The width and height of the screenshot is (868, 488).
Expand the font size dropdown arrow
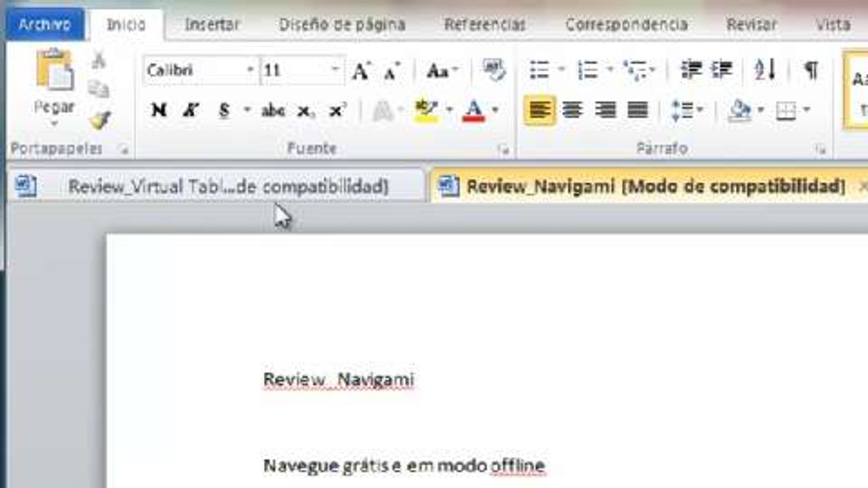335,70
